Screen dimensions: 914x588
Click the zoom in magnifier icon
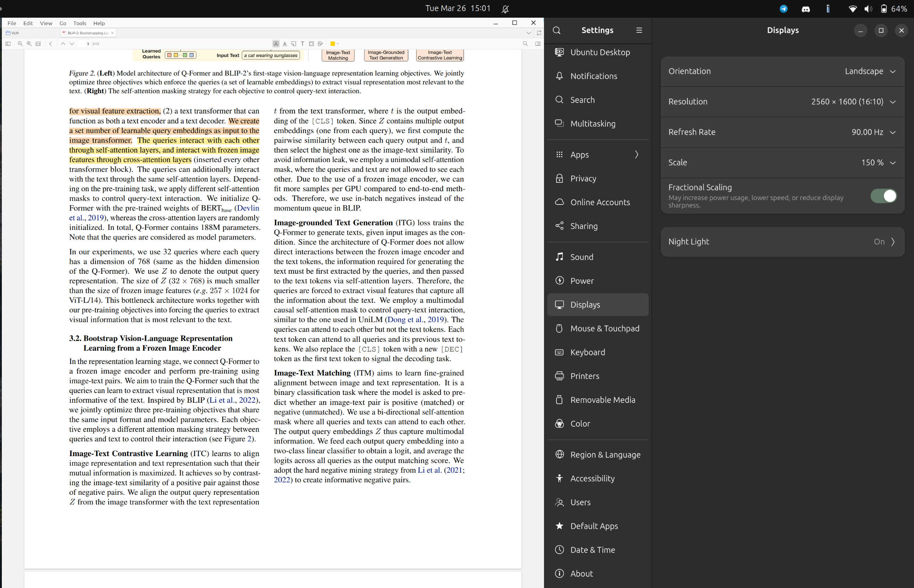(x=29, y=43)
